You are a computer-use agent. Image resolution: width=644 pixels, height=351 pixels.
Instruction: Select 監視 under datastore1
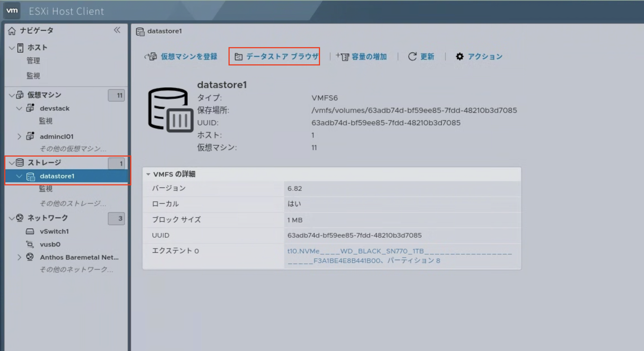tap(45, 189)
